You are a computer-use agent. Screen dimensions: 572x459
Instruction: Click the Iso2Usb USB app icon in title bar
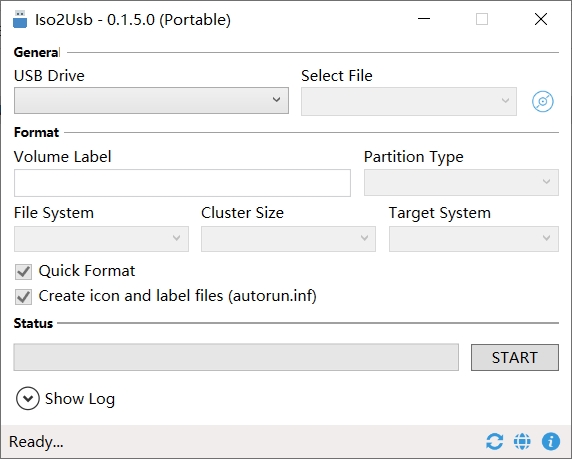(20, 19)
